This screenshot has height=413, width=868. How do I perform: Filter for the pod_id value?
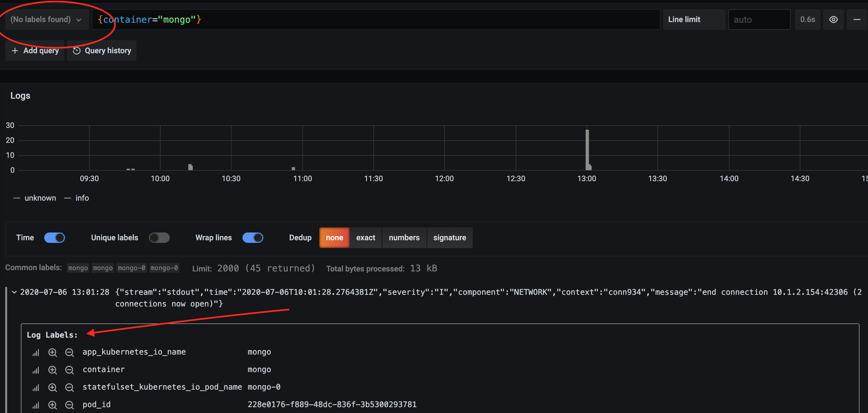(53, 405)
